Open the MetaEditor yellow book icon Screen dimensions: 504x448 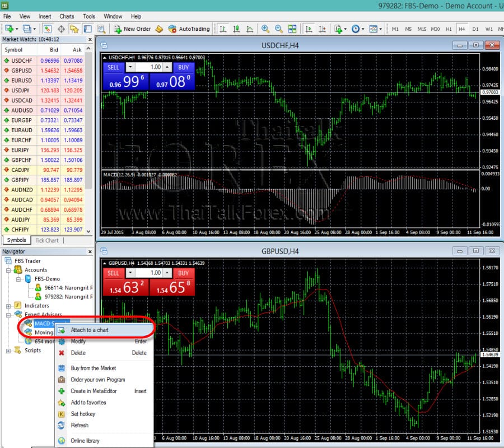pos(159,29)
